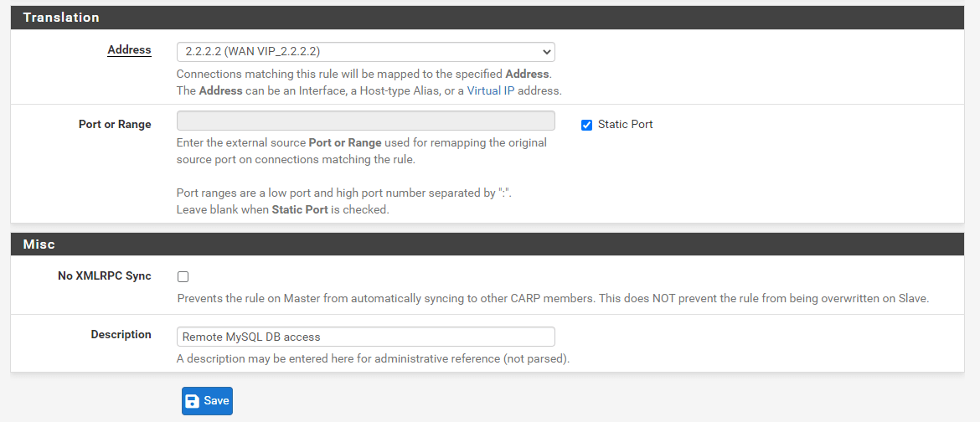Click the Port or Range input field
Screen dimensions: 980x422
366,121
